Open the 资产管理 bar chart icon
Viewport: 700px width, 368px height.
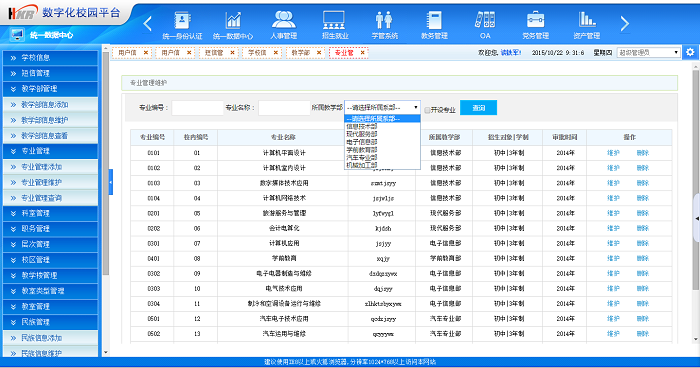[x=587, y=20]
